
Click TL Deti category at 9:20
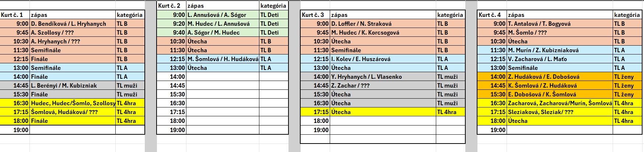pos(273,24)
